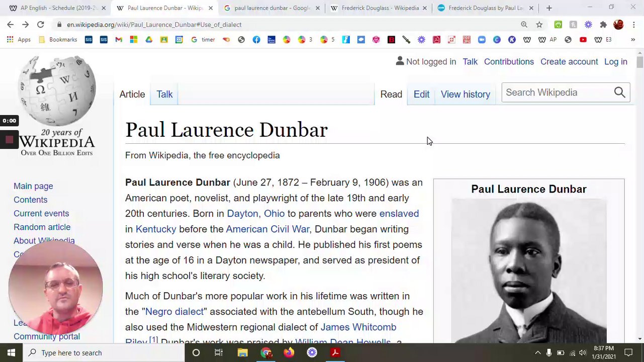Open Current events in sidebar
Screen dimensions: 644x362
(41, 213)
